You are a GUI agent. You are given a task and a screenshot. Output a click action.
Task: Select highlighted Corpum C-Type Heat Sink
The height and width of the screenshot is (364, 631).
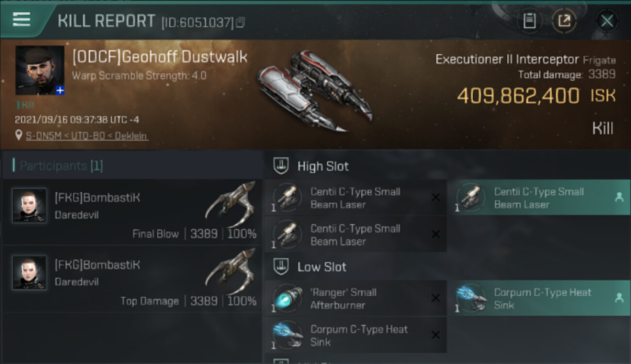[539, 298]
